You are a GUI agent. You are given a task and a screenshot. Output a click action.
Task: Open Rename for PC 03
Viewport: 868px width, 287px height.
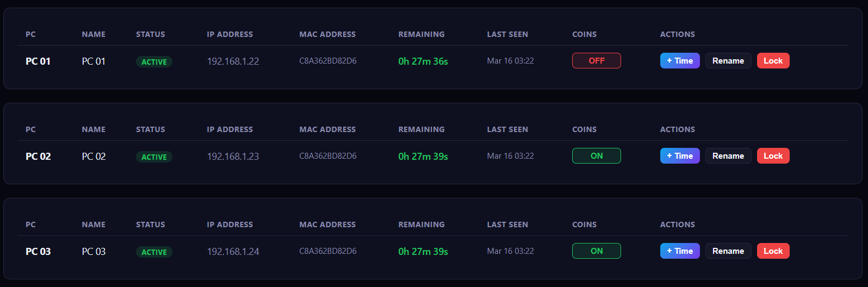click(x=728, y=251)
